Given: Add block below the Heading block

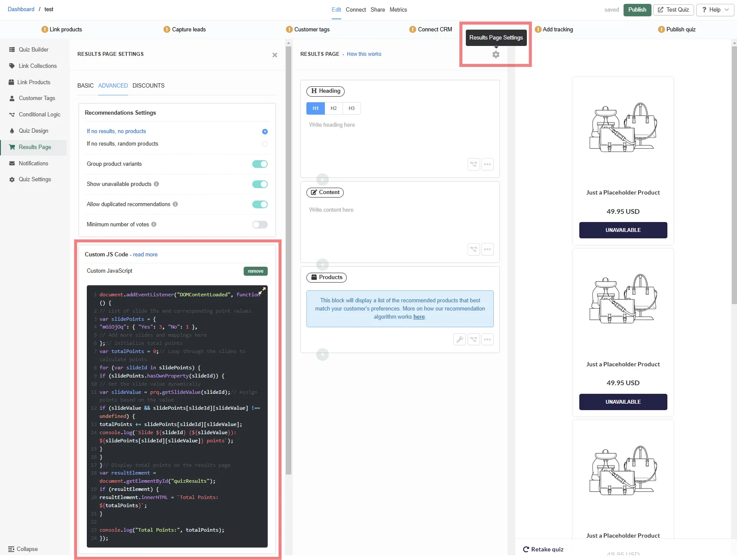Looking at the screenshot, I should pos(322,180).
